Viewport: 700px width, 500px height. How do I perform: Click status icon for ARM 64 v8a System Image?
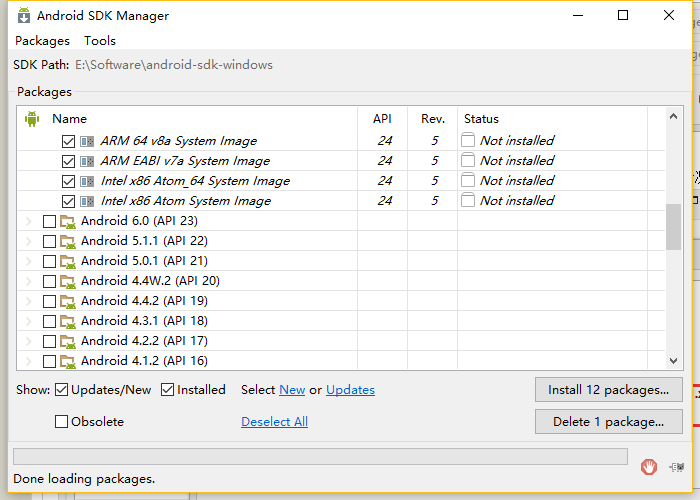[468, 140]
